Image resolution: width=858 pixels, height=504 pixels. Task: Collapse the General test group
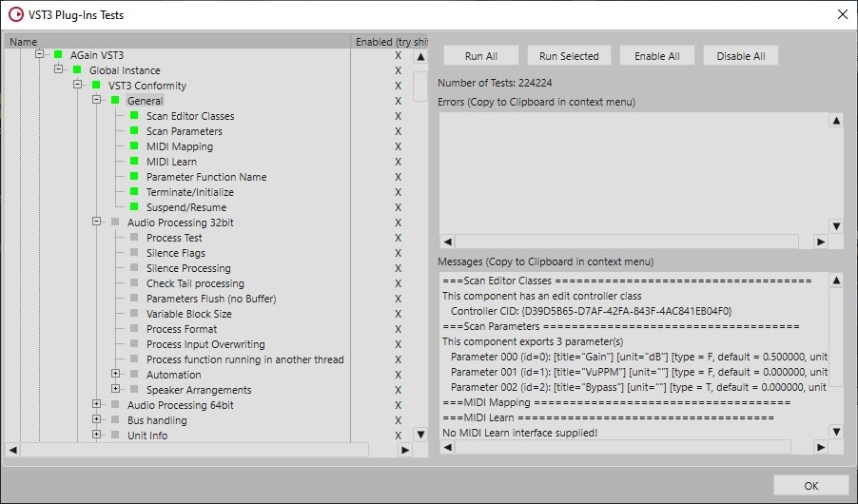coord(96,100)
